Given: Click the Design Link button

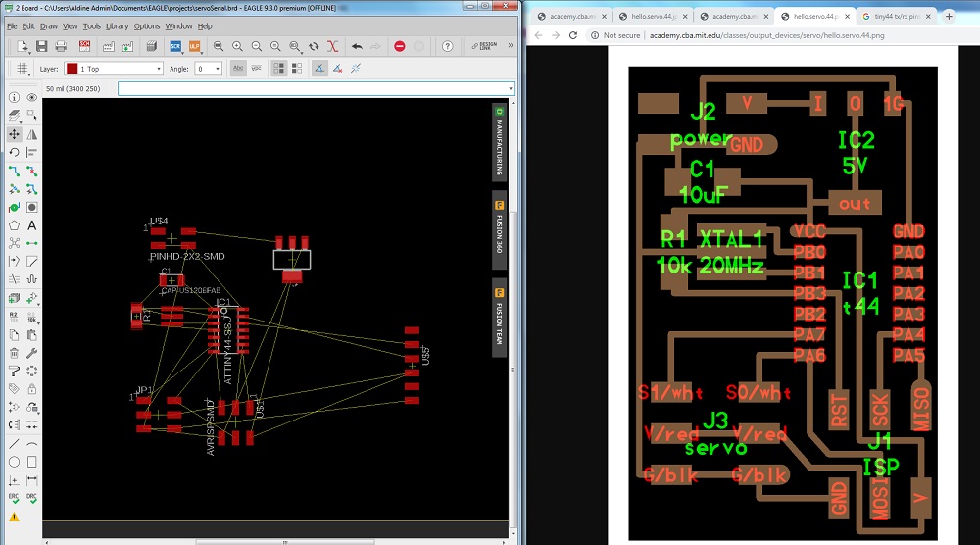Looking at the screenshot, I should point(484,46).
